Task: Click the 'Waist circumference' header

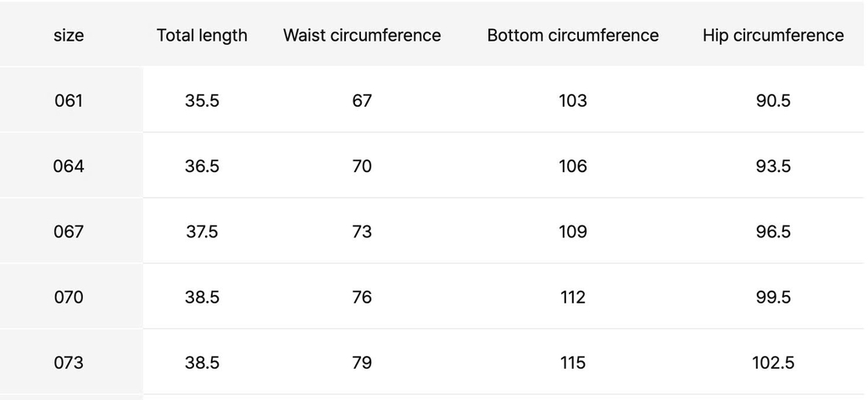Action: click(362, 36)
